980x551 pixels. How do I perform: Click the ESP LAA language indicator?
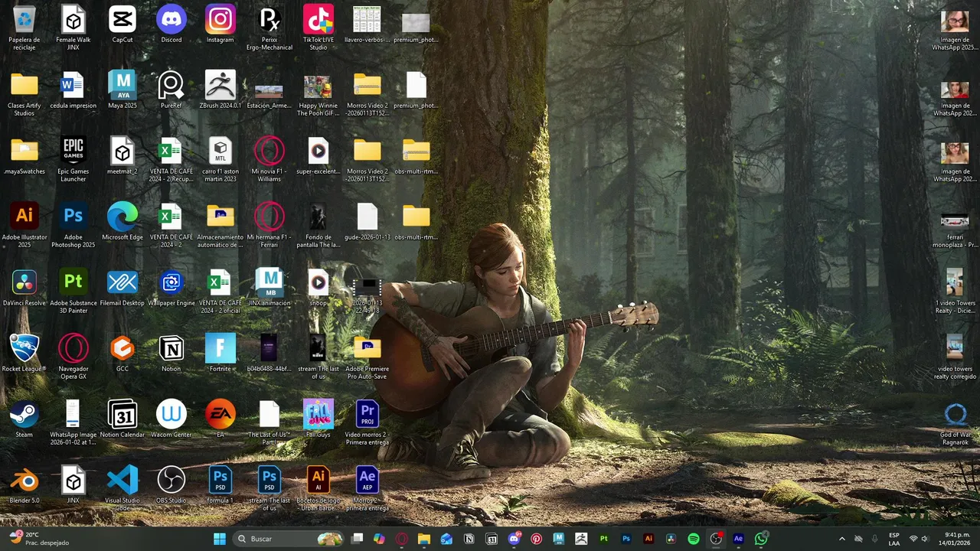coord(894,539)
